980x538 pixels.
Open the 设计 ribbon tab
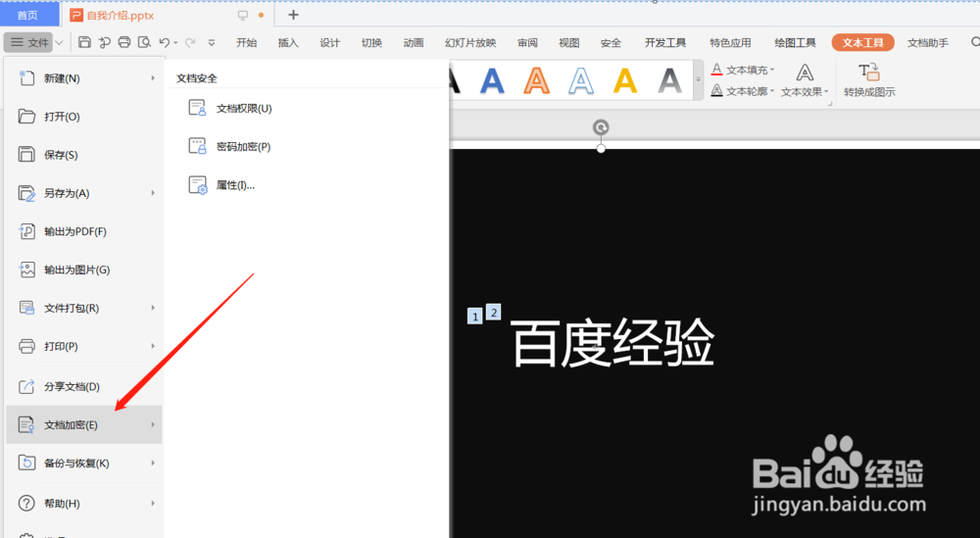coord(330,42)
